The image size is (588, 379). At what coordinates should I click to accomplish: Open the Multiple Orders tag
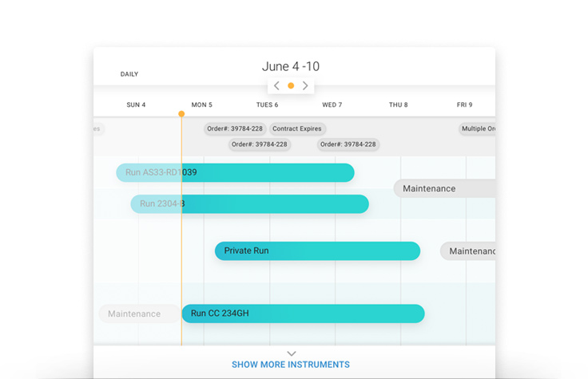coord(478,128)
